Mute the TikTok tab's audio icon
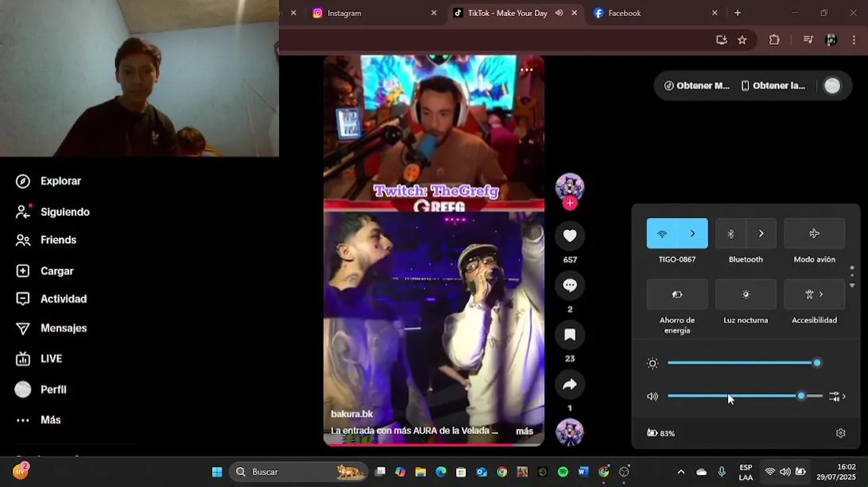 [559, 13]
